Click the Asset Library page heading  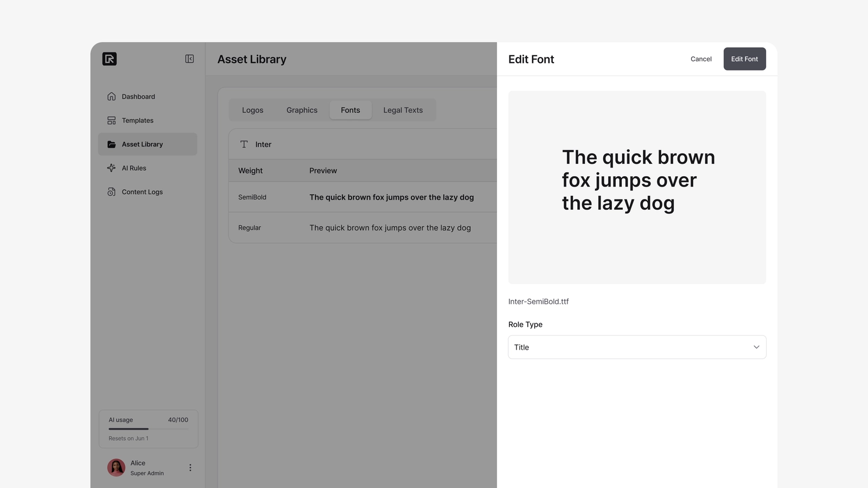click(252, 59)
